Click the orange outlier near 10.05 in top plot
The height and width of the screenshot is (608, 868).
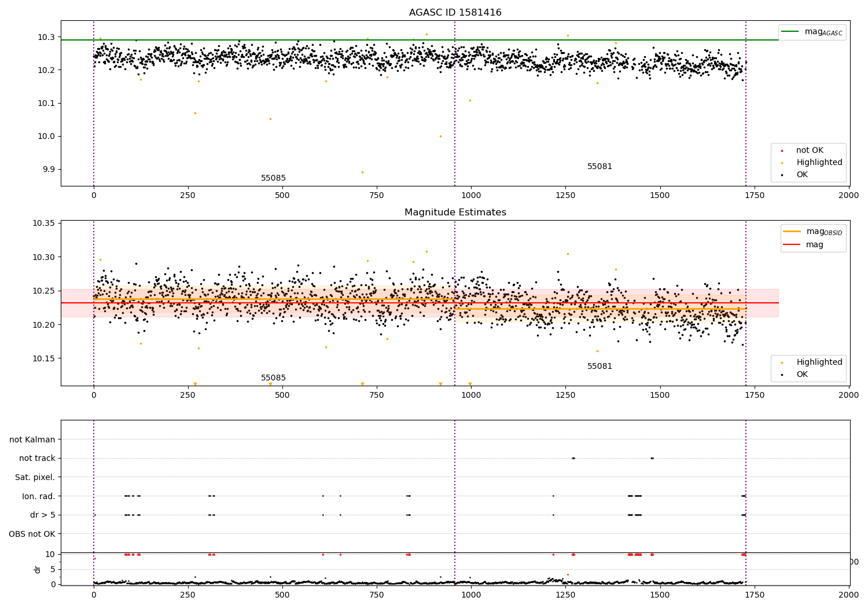[270, 119]
